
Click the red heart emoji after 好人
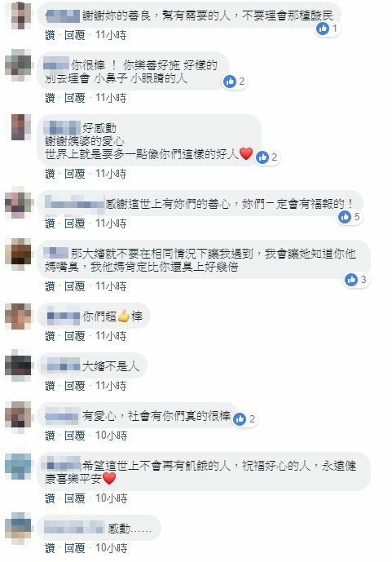(x=246, y=154)
